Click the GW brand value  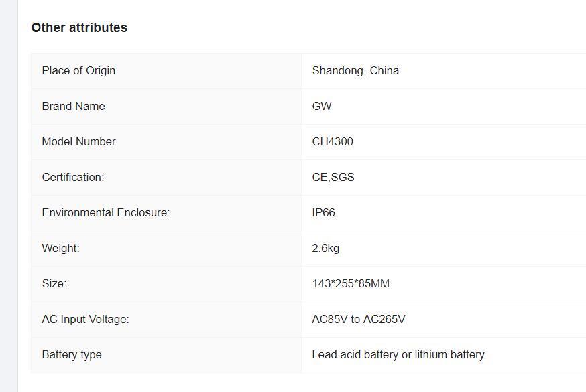(x=322, y=106)
